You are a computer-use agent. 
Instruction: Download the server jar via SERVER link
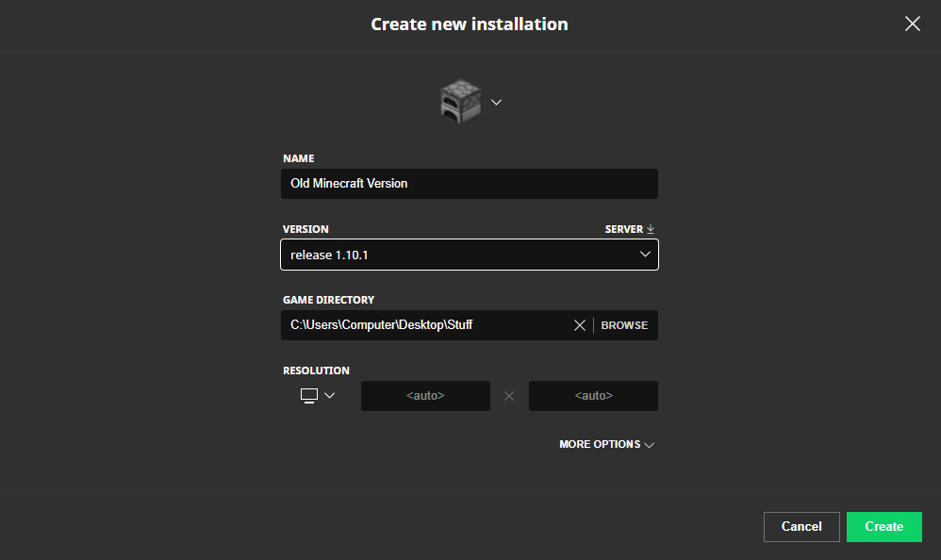[x=630, y=229]
